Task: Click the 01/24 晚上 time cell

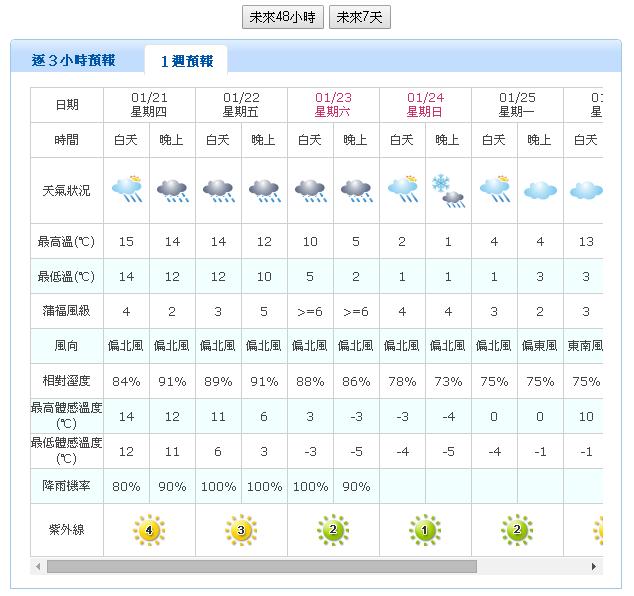Action: pyautogui.click(x=447, y=140)
